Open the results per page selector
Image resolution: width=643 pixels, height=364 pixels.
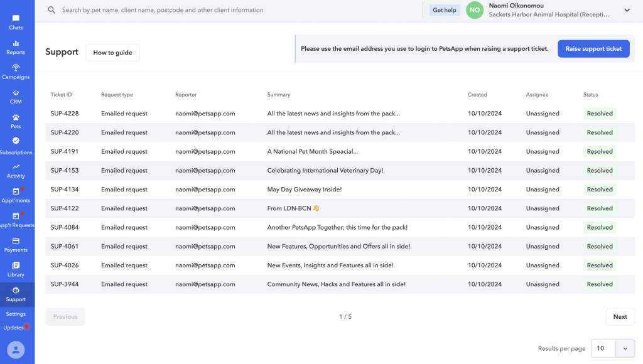coord(602,348)
